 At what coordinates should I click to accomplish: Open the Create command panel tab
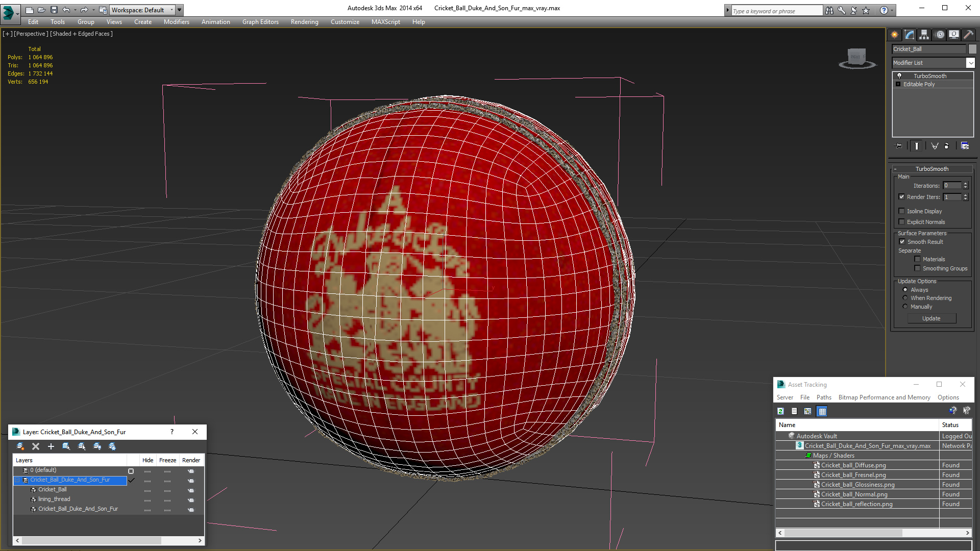(x=895, y=35)
